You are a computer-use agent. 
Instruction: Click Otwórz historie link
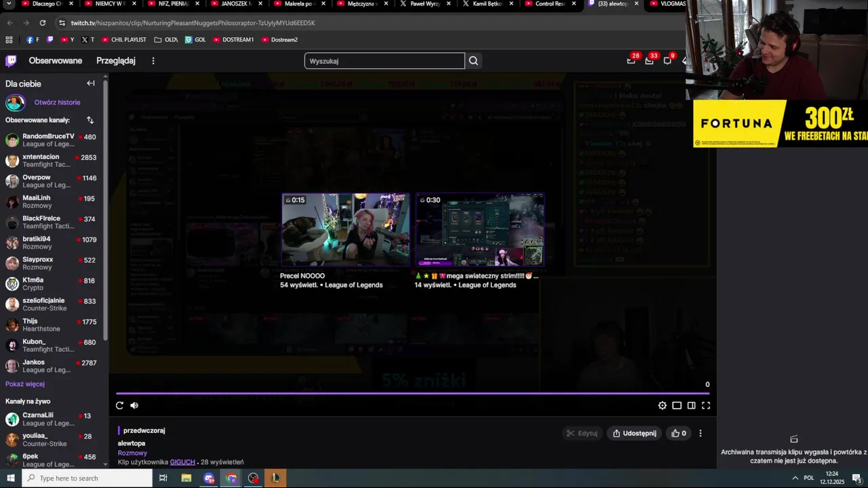click(57, 102)
